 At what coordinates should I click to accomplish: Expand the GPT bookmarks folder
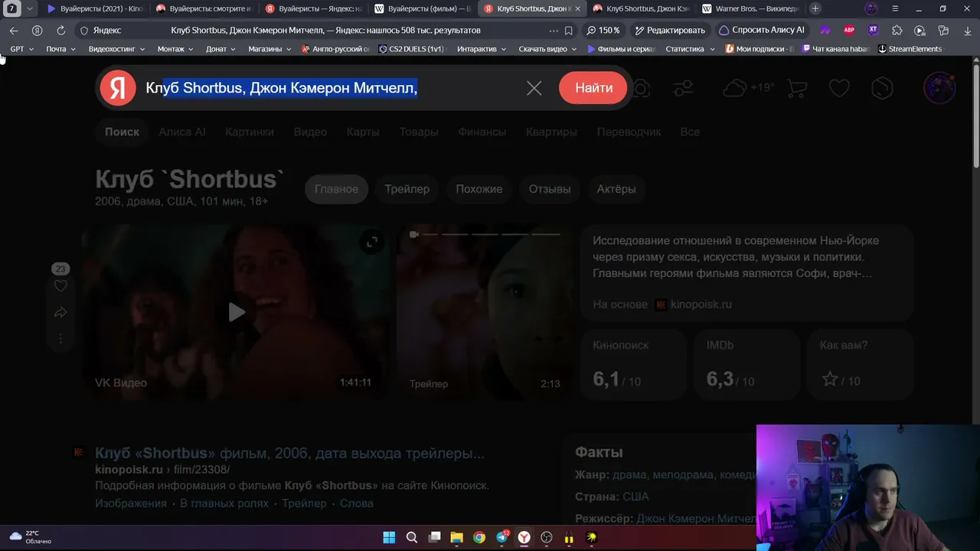(21, 49)
